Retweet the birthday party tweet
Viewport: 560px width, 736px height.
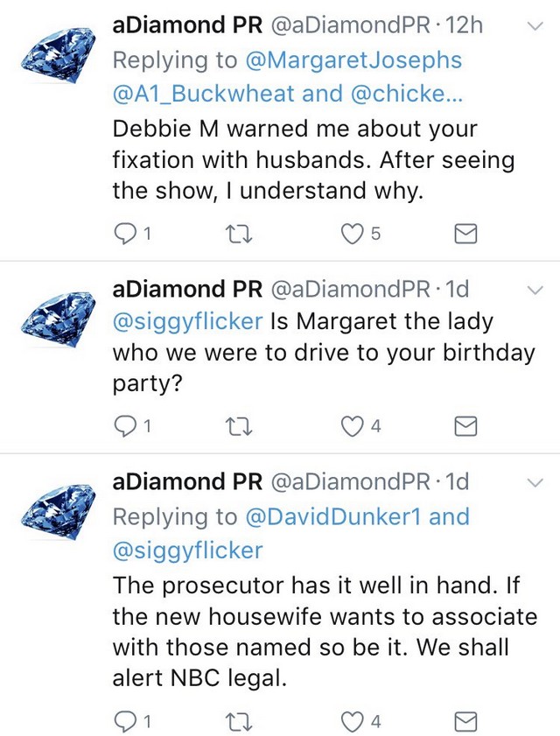238,426
